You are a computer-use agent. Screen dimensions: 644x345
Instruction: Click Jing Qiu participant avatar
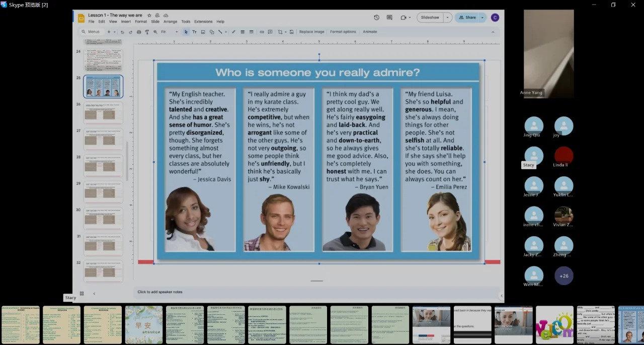click(534, 126)
